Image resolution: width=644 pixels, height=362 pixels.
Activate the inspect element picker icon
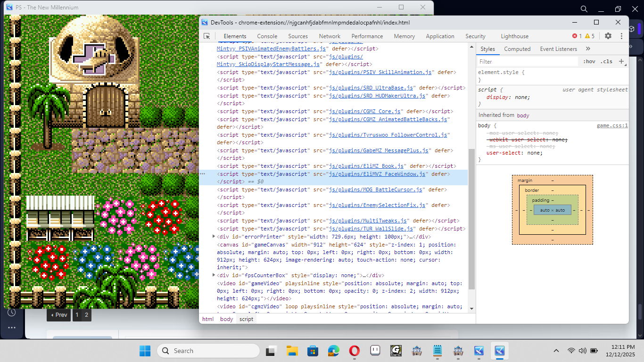coord(206,36)
